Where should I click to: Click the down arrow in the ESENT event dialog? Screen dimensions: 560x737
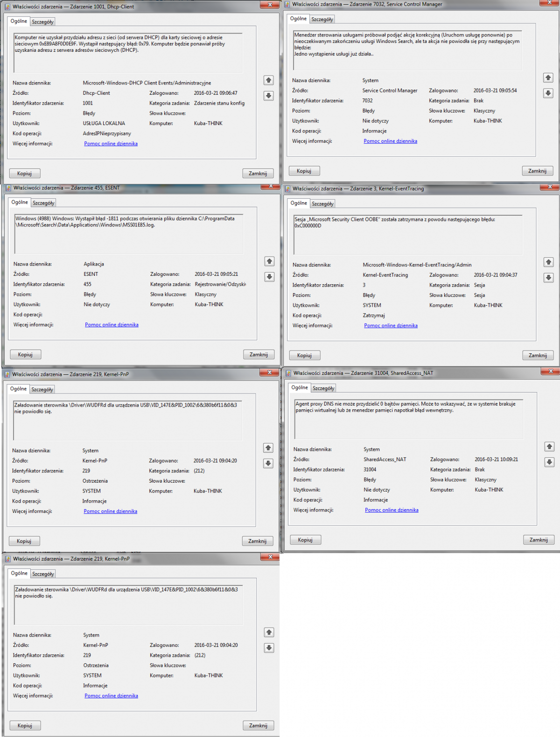tap(269, 277)
